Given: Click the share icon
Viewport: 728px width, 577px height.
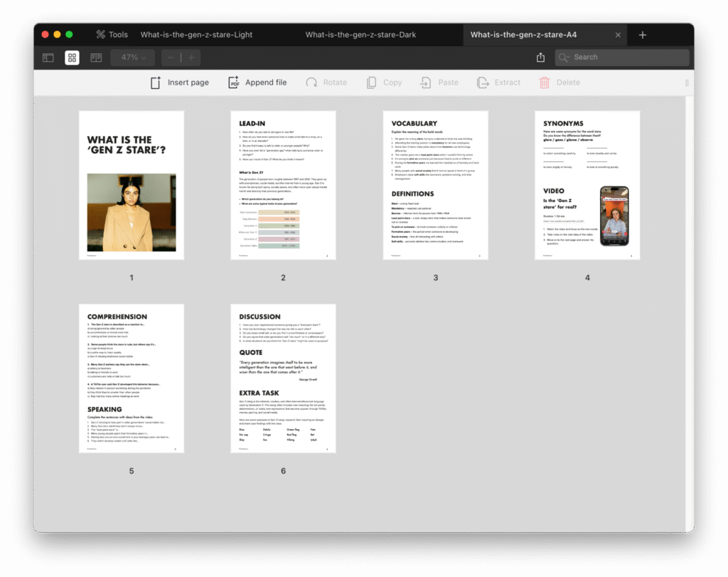Looking at the screenshot, I should (541, 58).
